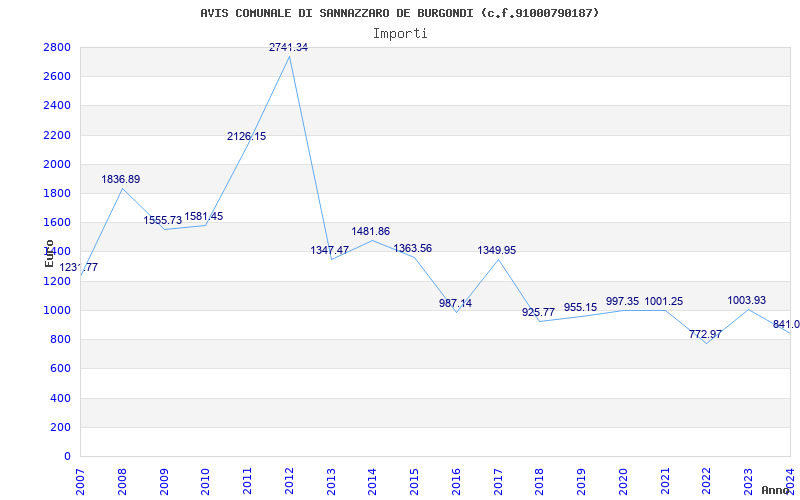
Task: Click the 1600 y-axis tick label
Action: [x=57, y=222]
